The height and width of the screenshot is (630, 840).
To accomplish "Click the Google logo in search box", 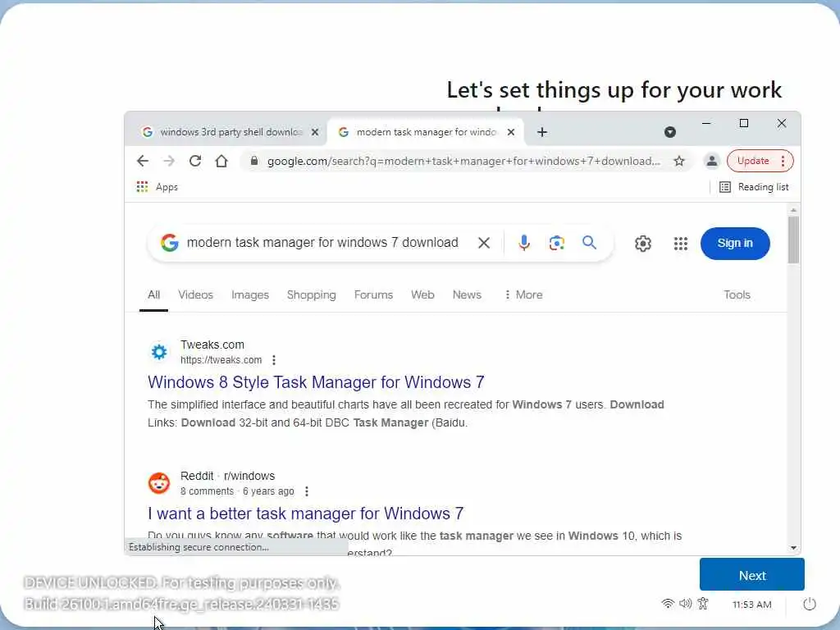I will pos(169,243).
